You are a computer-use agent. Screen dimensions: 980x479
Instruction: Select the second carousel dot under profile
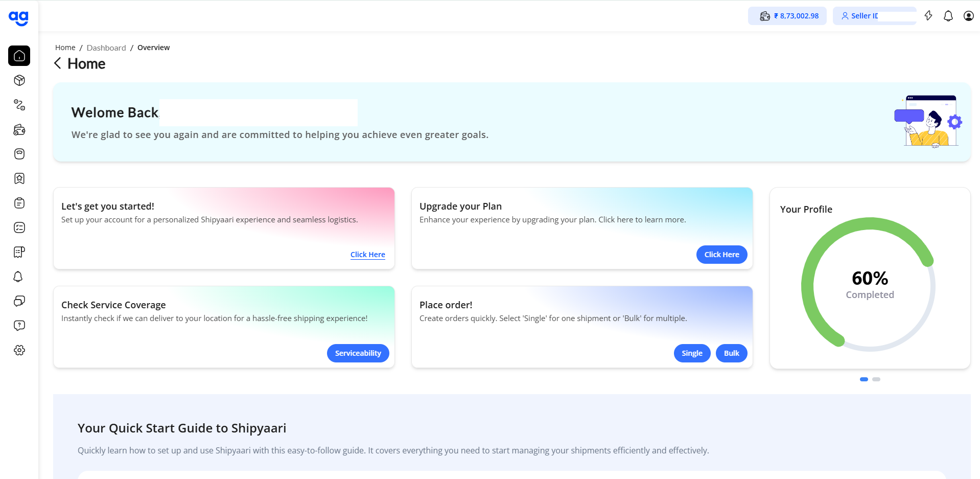[x=876, y=379]
